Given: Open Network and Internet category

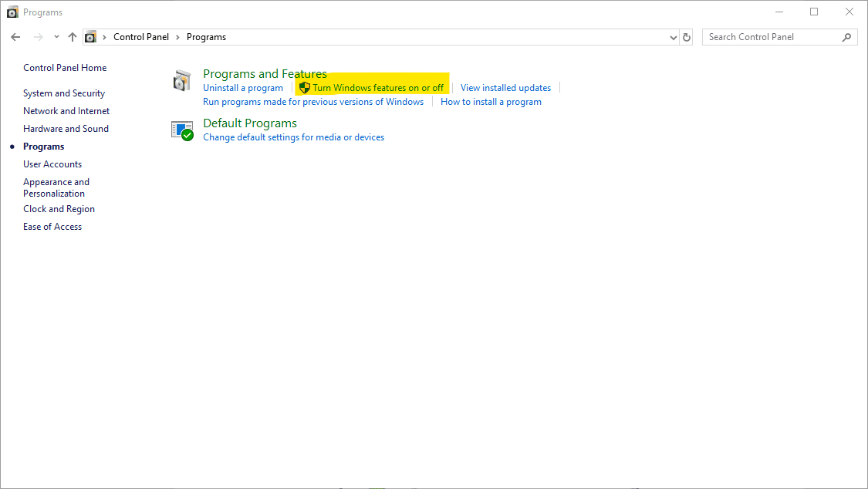Looking at the screenshot, I should click(x=66, y=110).
